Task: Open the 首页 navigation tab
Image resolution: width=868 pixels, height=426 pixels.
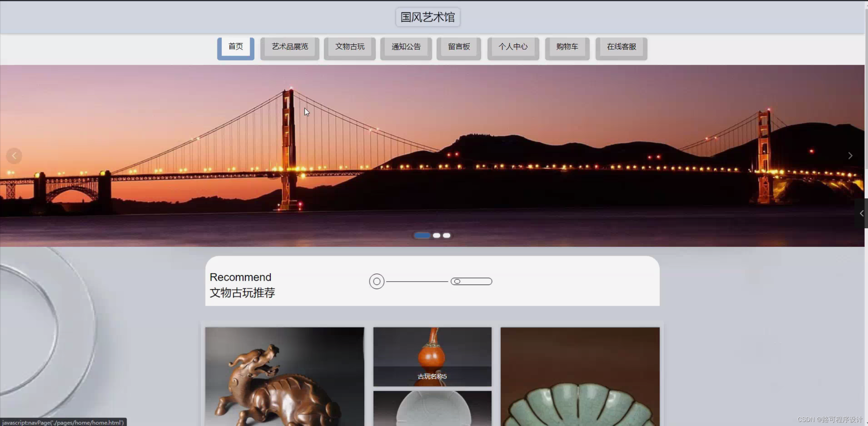Action: (x=235, y=47)
